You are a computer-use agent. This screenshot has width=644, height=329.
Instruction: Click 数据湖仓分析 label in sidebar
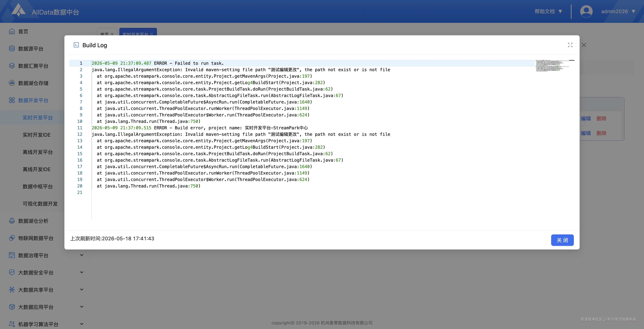[x=33, y=221]
